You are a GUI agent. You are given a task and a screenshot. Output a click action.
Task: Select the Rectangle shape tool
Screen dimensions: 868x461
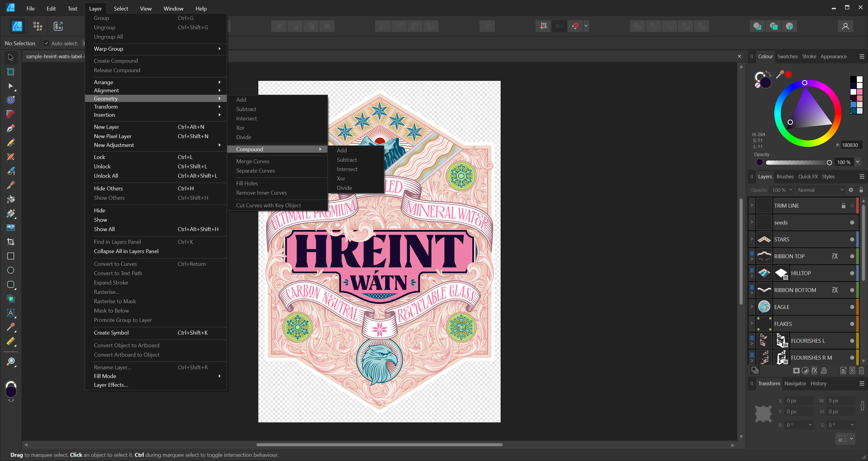click(x=11, y=256)
